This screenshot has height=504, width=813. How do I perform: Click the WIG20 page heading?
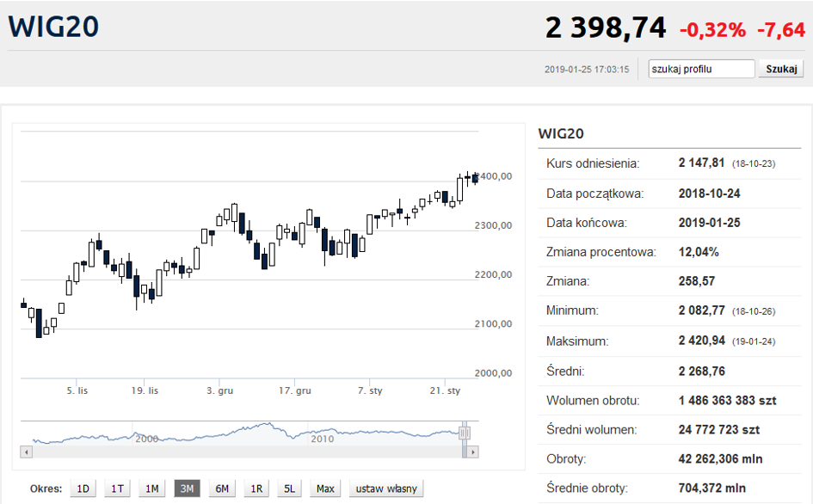(53, 27)
